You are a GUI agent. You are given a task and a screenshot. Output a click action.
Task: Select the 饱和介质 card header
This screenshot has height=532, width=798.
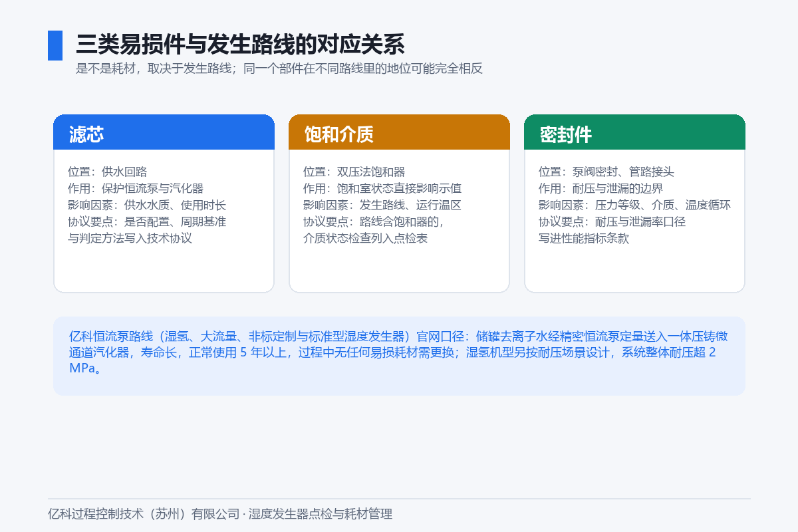(399, 132)
